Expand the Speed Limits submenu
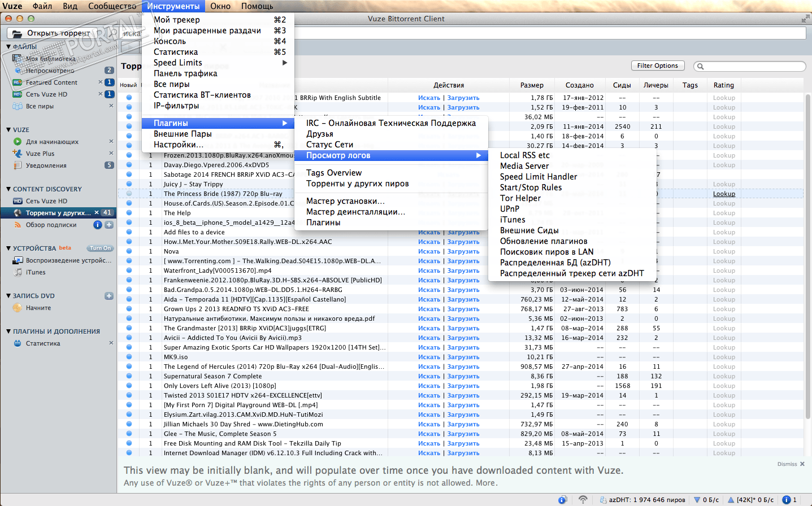Screen dimensions: 812x506 (x=285, y=63)
